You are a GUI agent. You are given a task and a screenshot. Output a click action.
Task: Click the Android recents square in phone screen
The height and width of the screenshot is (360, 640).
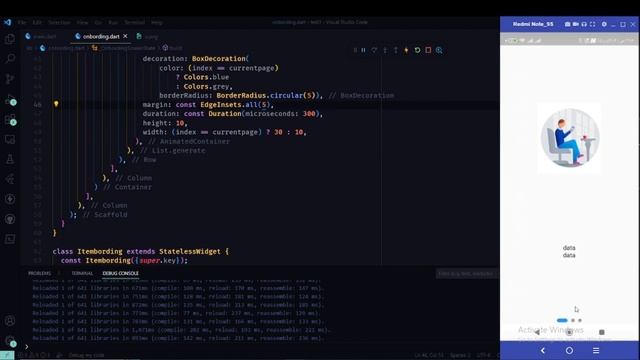(602, 332)
